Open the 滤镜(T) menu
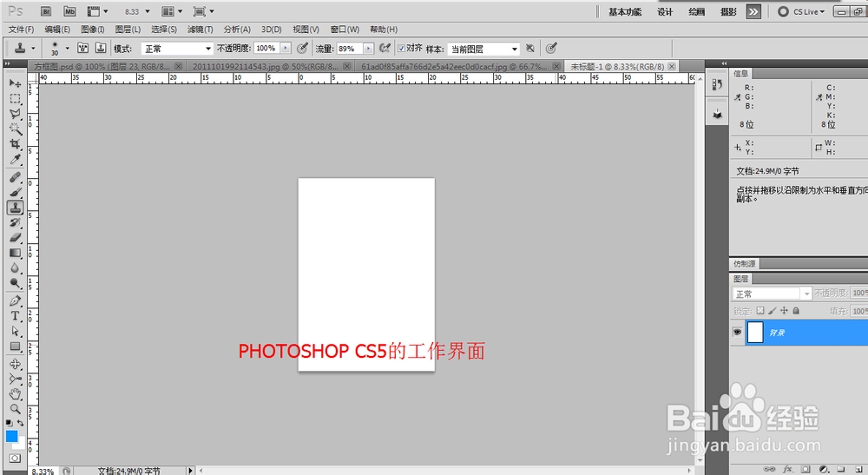 click(200, 30)
